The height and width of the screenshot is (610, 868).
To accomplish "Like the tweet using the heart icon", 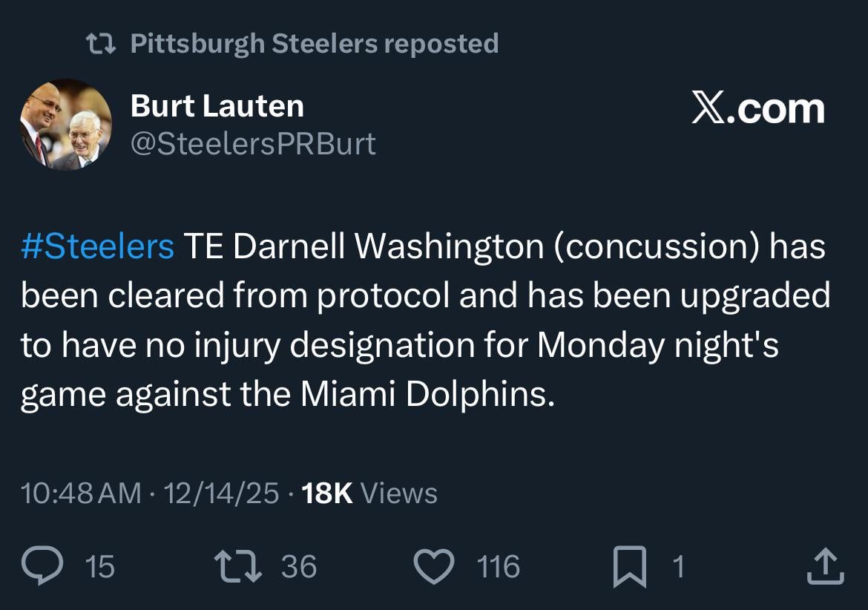I will pyautogui.click(x=438, y=566).
